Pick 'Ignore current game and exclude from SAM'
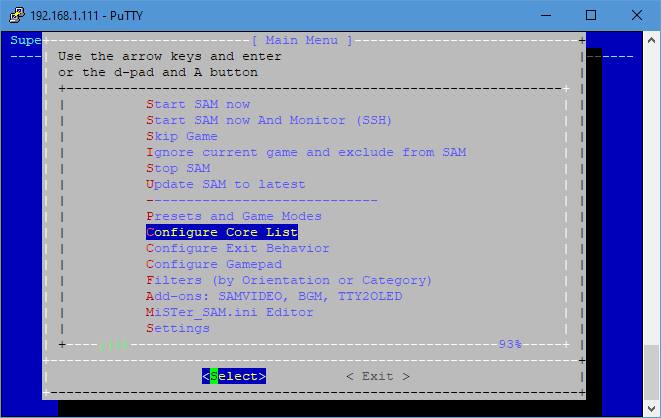661x418 pixels. 306,152
